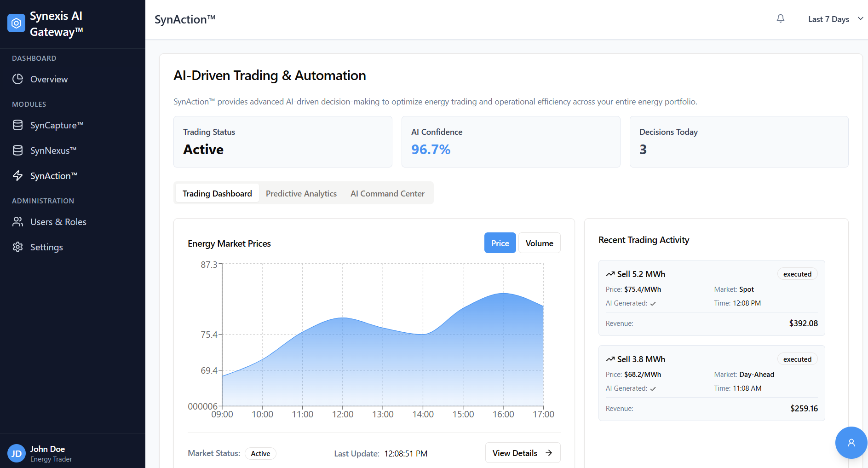Click the Spot market value

[x=747, y=289]
